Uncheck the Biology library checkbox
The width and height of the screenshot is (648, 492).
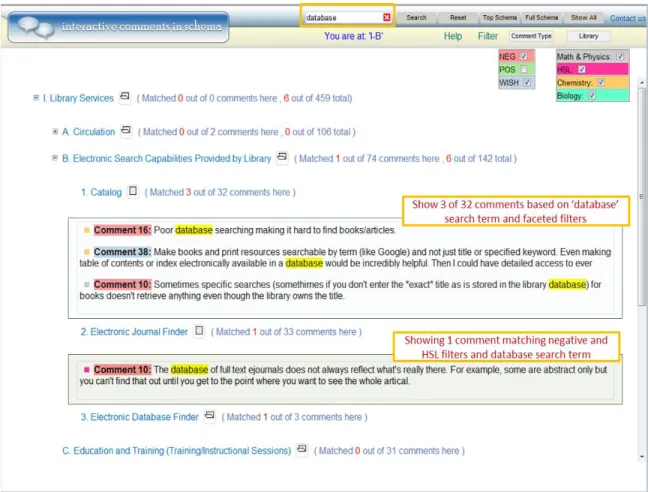[592, 95]
